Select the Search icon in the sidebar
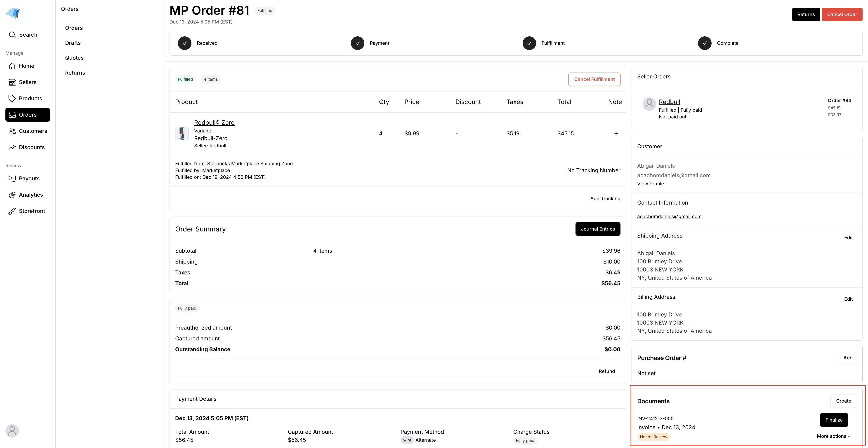 click(12, 35)
